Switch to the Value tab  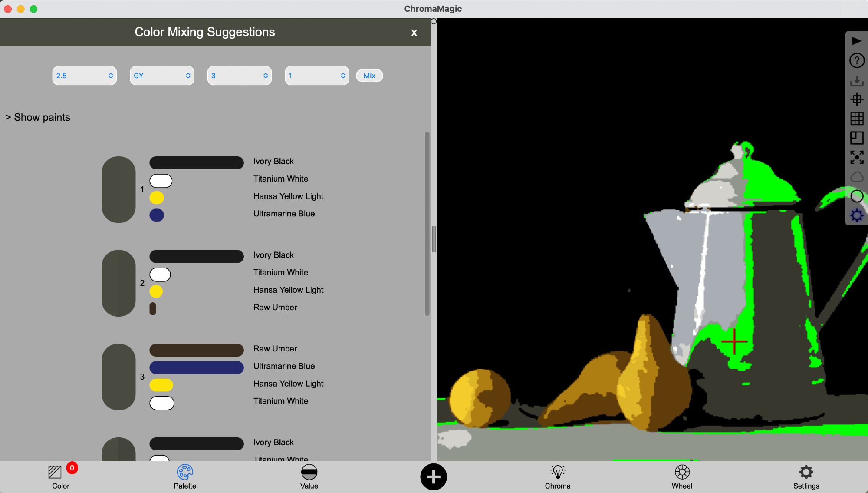309,476
